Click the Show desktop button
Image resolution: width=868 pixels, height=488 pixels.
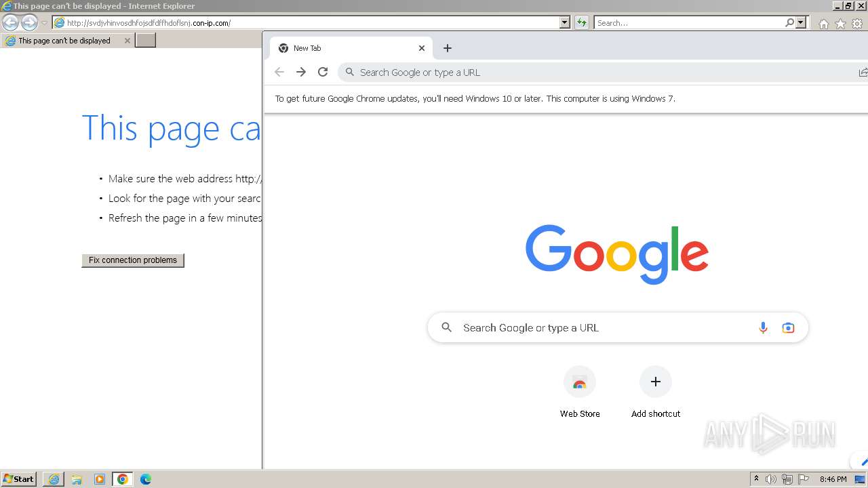point(860,479)
